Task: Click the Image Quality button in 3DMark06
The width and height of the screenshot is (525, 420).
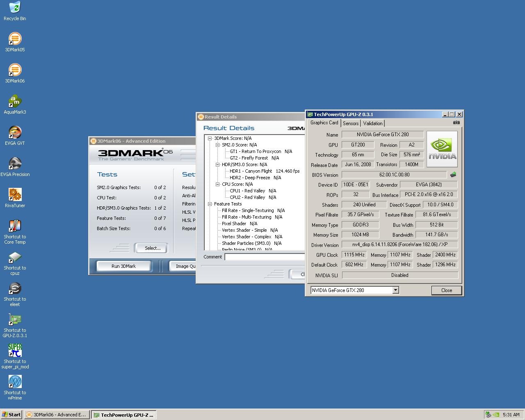Action: 183,266
